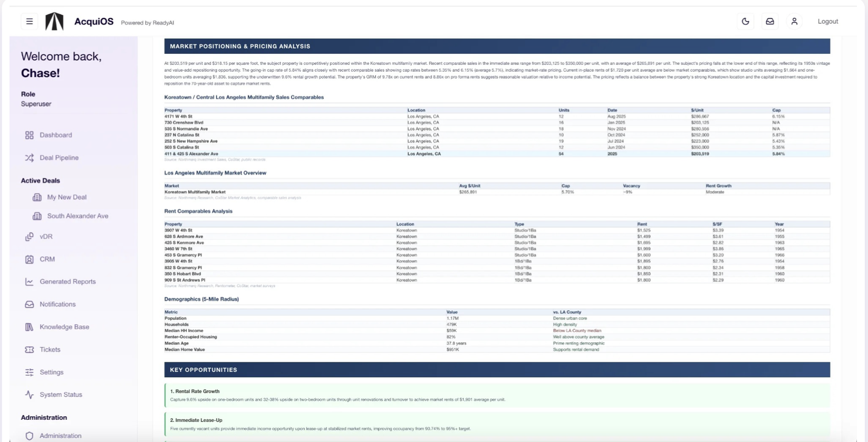Click the Administration shield icon
The image size is (868, 442).
point(30,436)
